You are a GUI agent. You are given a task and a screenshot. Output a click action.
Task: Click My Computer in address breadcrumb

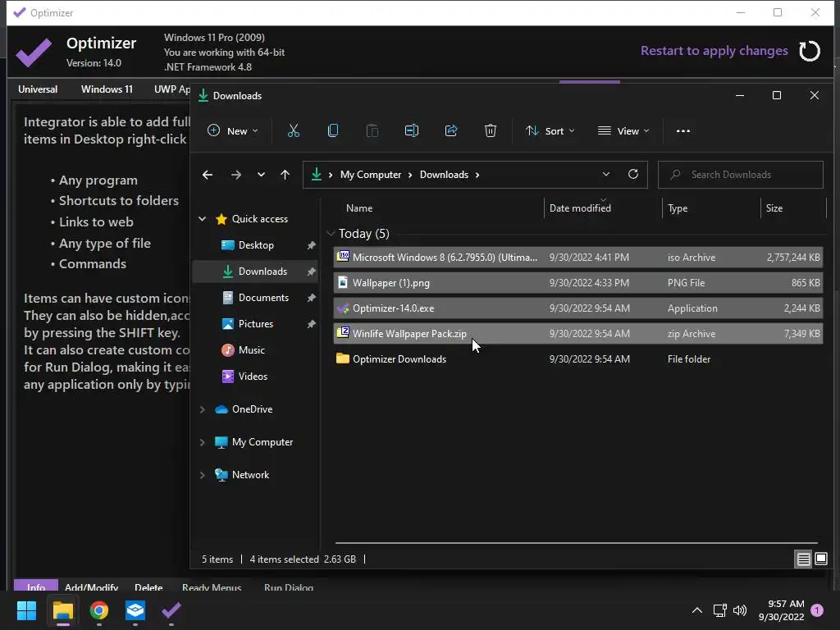[x=371, y=175]
